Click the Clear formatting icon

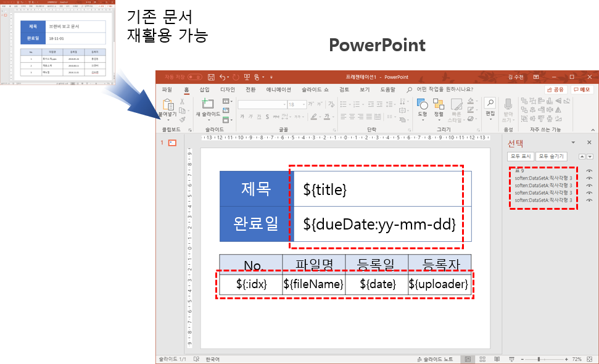[x=331, y=104]
